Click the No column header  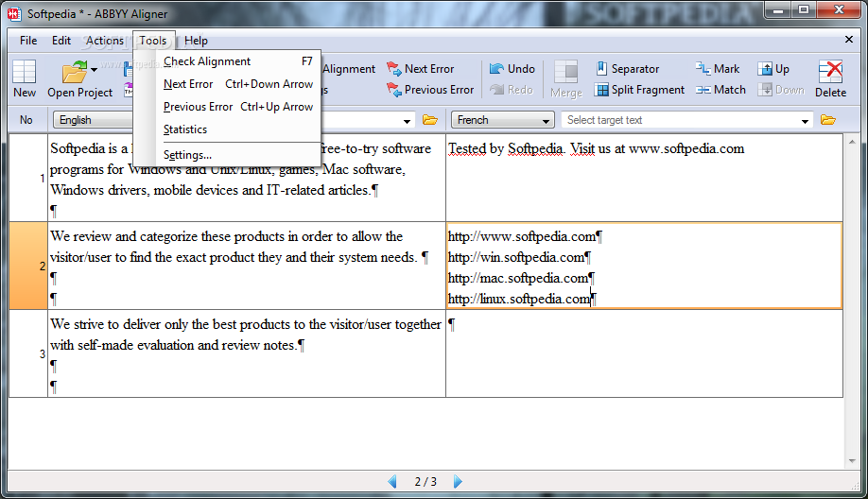coord(26,120)
